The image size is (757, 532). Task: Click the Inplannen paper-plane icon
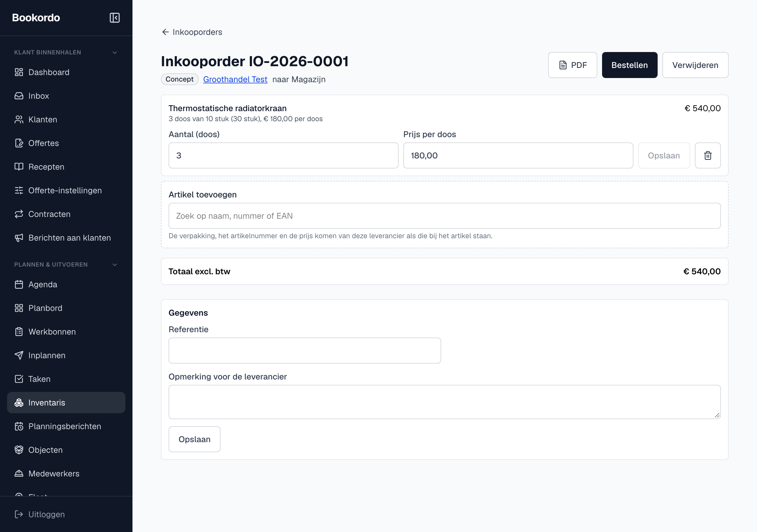pyautogui.click(x=19, y=355)
